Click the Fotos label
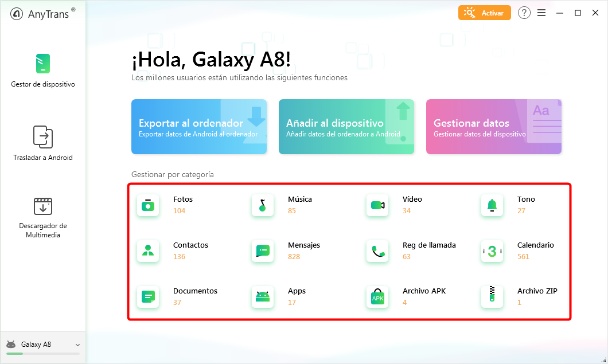Screen dimensions: 608x364 click(x=182, y=199)
